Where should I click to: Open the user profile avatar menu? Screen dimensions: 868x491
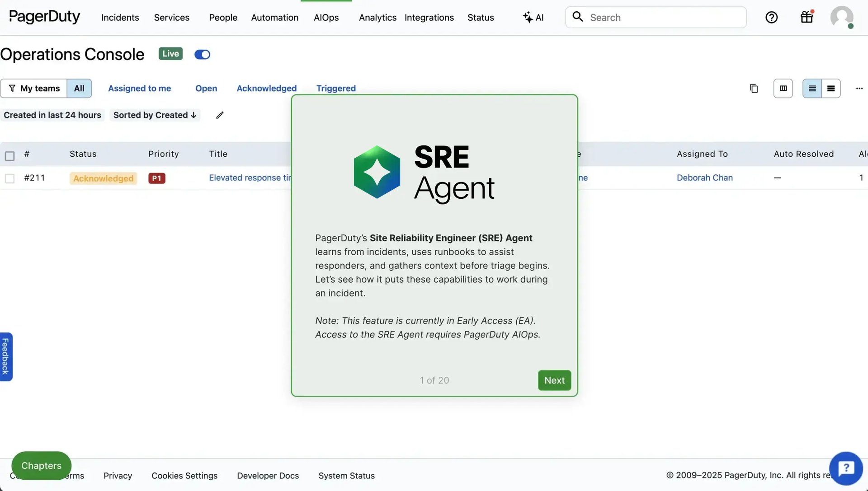[x=841, y=18]
